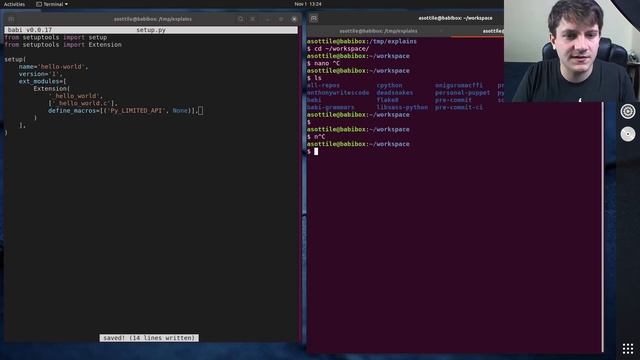Click the setup.py filename in babi header
Image resolution: width=640 pixels, height=360 pixels.
click(151, 30)
